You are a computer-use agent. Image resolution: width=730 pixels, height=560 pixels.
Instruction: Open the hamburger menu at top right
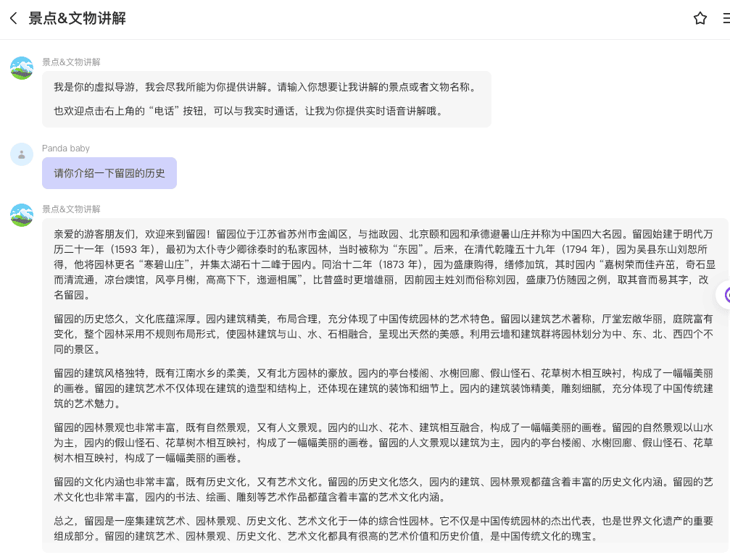(725, 19)
